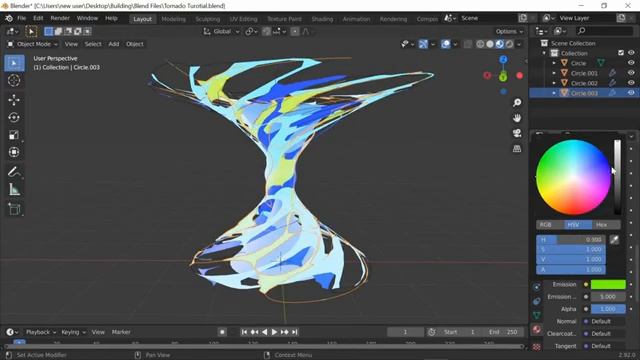Switch to the Shading workspace tab

point(322,19)
